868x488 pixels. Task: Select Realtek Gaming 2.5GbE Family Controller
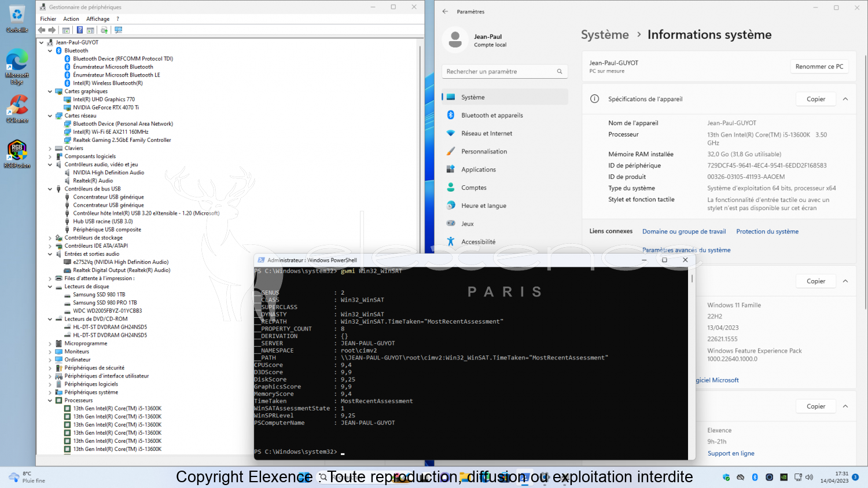[x=122, y=140]
